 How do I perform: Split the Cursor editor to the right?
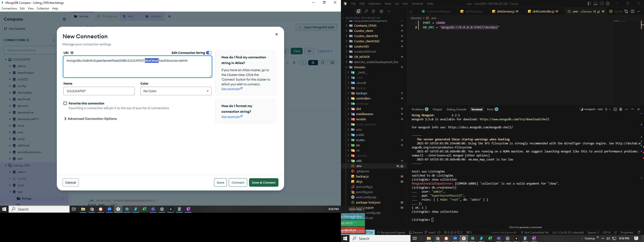tap(632, 11)
